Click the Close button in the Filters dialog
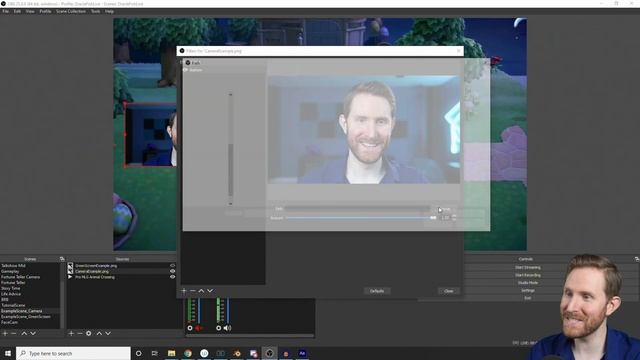This screenshot has height=360, width=640. 449,291
